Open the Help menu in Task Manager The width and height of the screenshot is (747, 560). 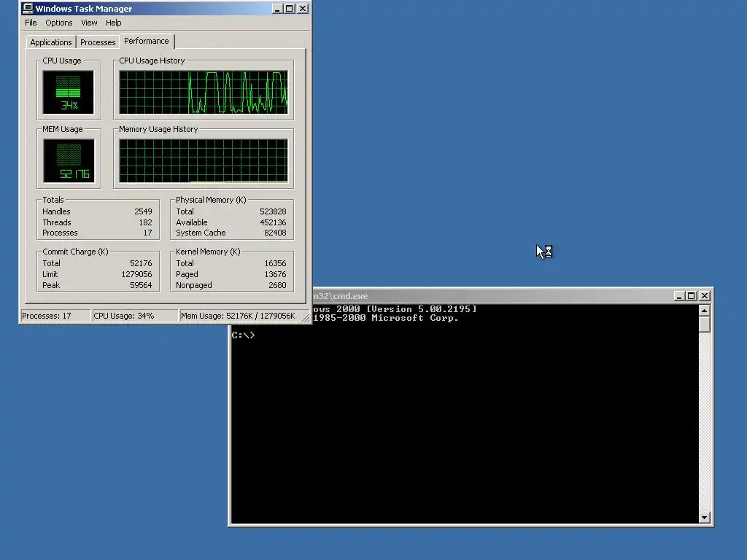coord(113,23)
